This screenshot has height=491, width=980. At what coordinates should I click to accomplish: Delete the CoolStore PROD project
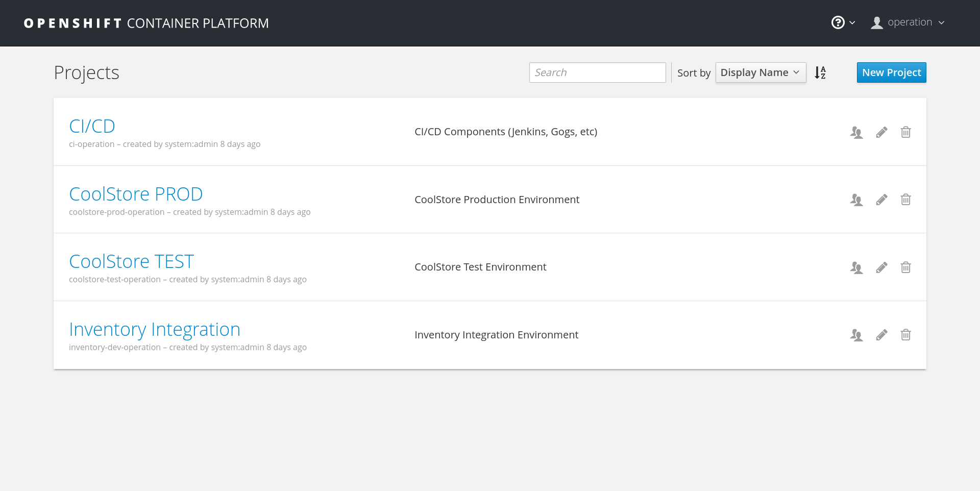(905, 200)
